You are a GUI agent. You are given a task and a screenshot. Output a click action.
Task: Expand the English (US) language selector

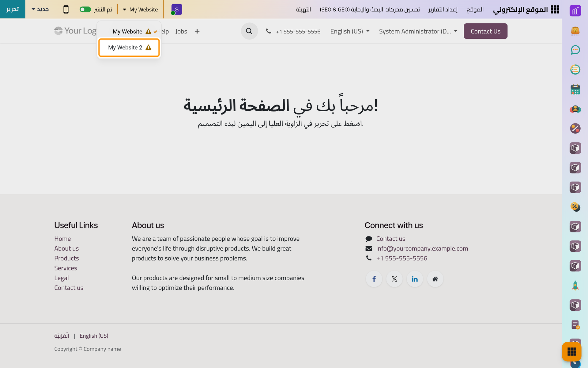pyautogui.click(x=350, y=31)
